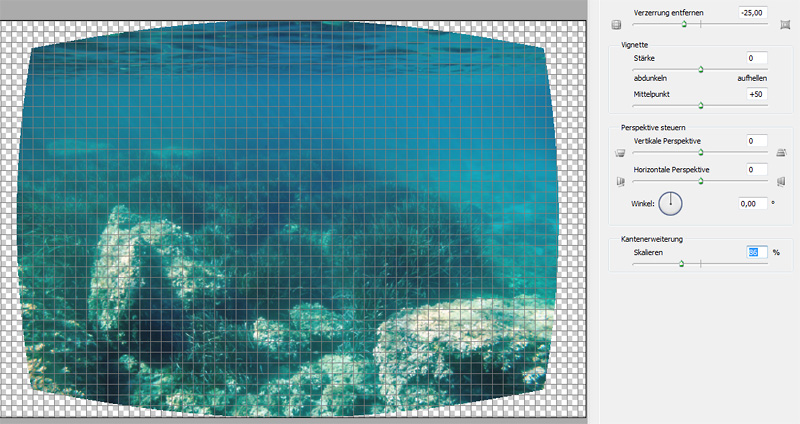Click the left vertical perspective icon
The height and width of the screenshot is (424, 800).
point(620,153)
